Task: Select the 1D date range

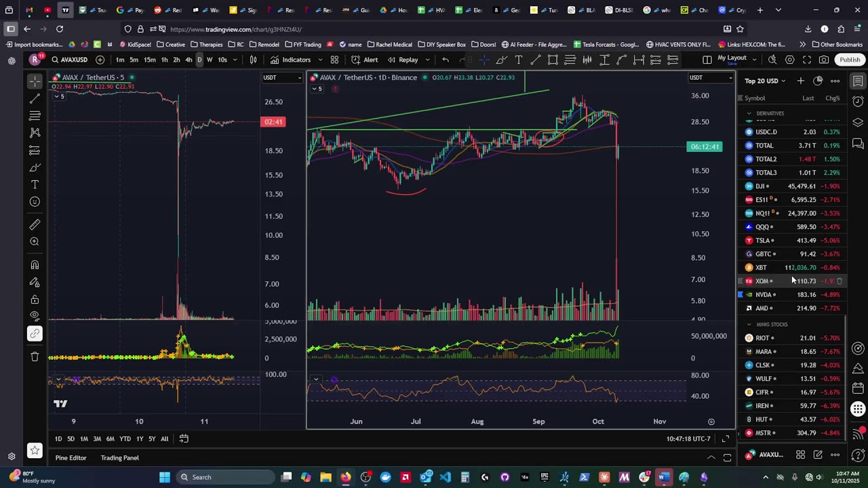Action: pyautogui.click(x=58, y=439)
